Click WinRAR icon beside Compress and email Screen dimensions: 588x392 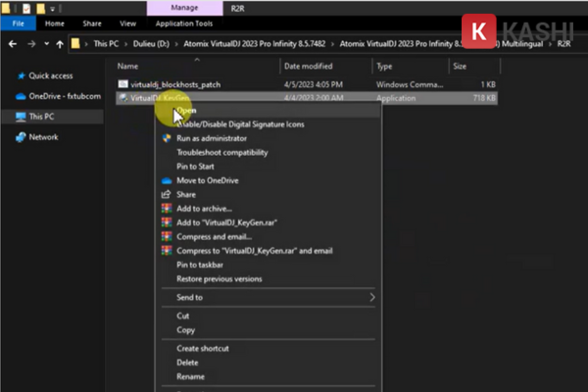coord(166,237)
